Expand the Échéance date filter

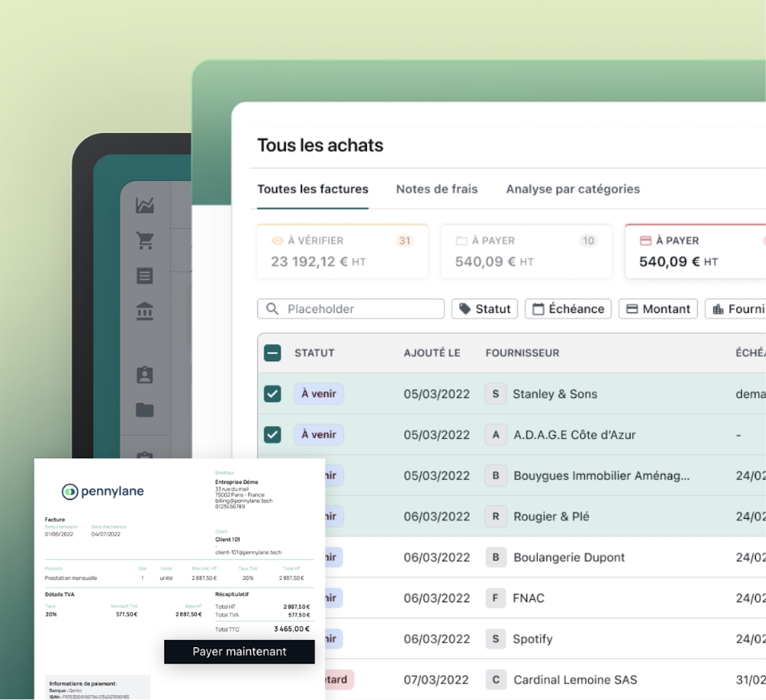click(568, 309)
